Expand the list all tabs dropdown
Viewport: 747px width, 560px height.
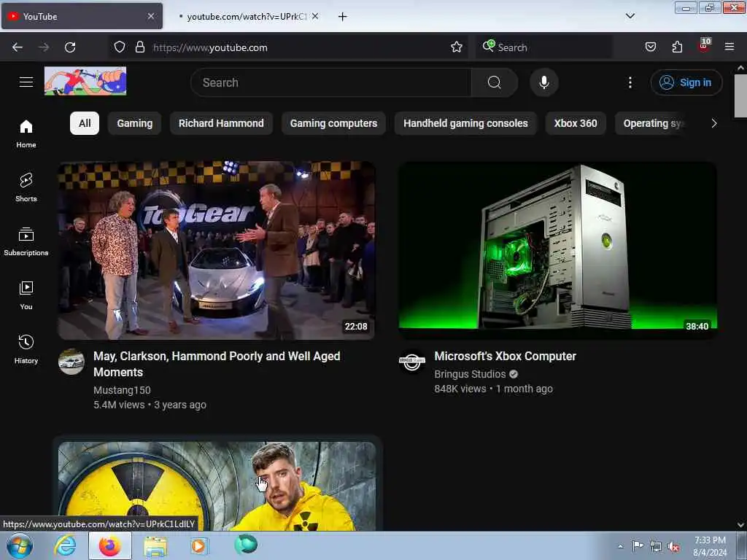pyautogui.click(x=630, y=16)
